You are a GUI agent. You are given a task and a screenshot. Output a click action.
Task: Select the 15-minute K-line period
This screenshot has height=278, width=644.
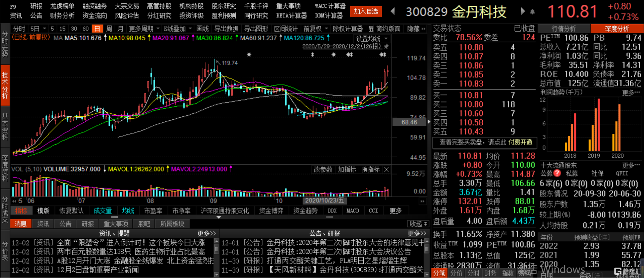click(63, 29)
